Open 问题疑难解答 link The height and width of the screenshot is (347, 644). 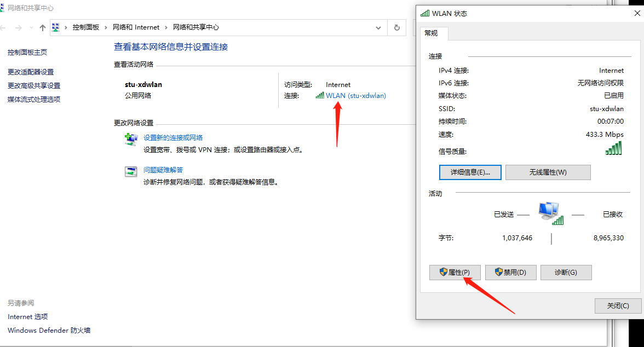coord(163,170)
